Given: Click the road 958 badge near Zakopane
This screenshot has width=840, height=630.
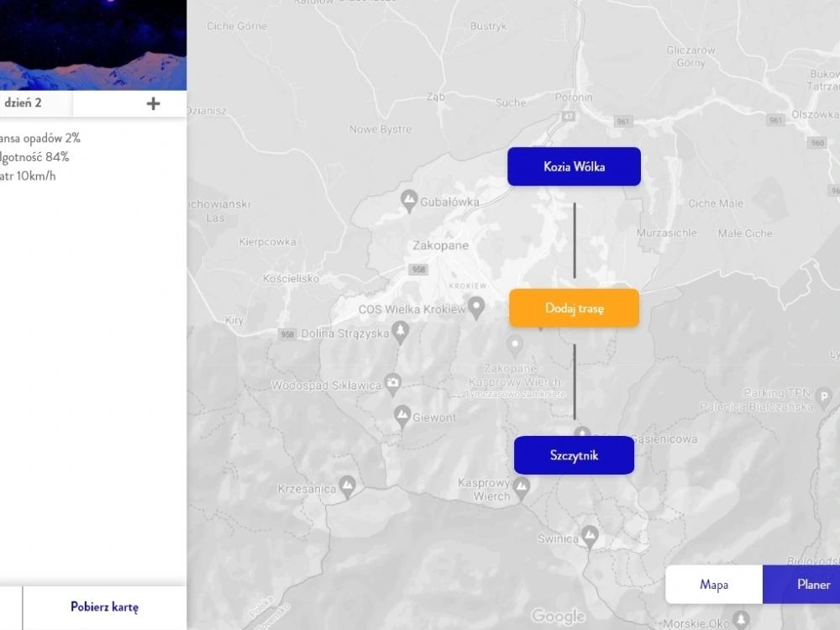Looking at the screenshot, I should tap(418, 270).
